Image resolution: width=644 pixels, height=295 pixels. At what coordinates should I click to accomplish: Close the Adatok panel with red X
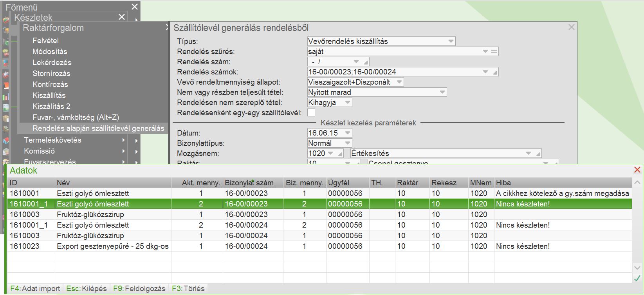pos(637,170)
